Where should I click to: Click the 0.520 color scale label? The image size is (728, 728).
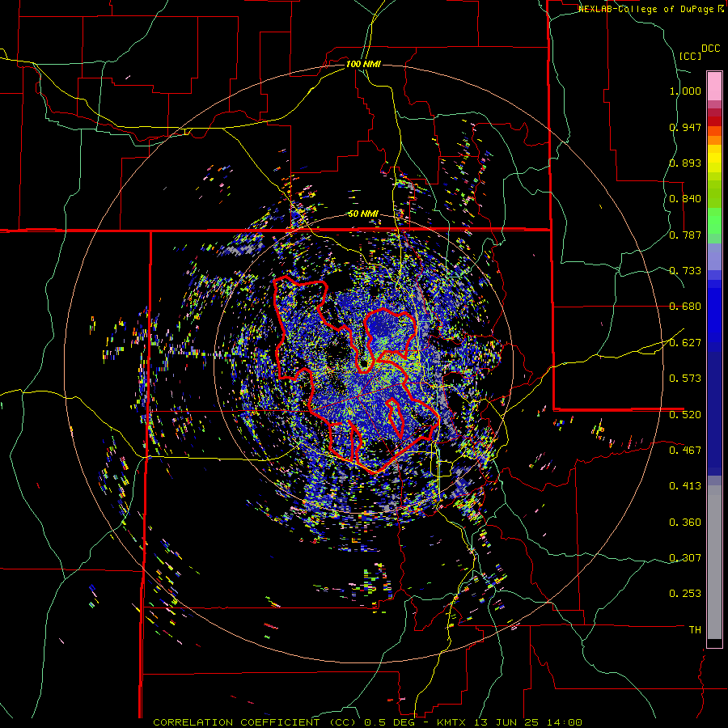point(685,415)
